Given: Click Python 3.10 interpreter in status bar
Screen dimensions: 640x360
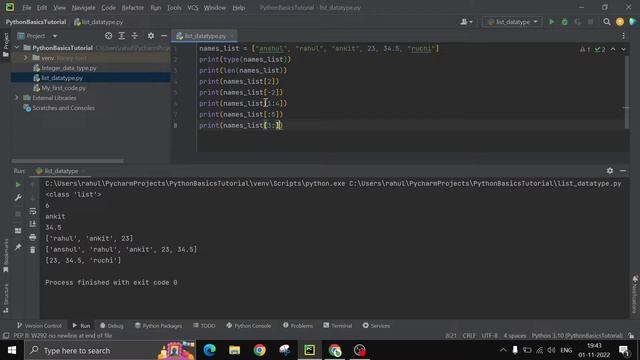Looking at the screenshot, I should tap(577, 336).
